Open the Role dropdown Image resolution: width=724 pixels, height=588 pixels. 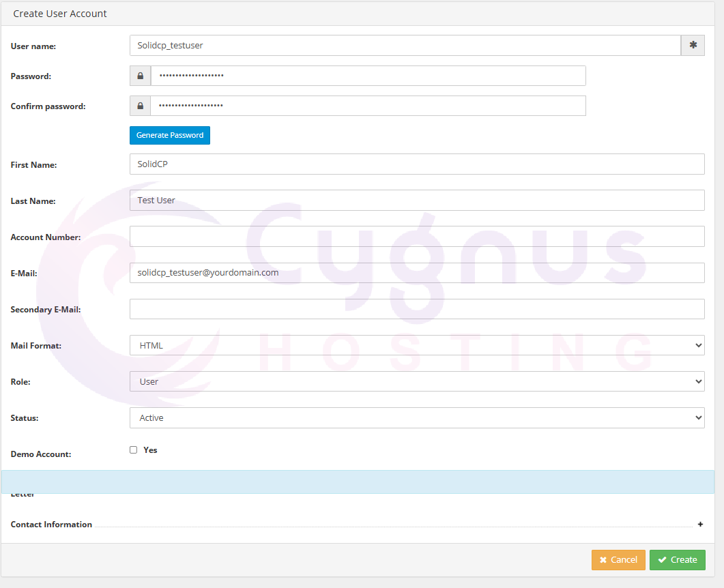tap(416, 381)
